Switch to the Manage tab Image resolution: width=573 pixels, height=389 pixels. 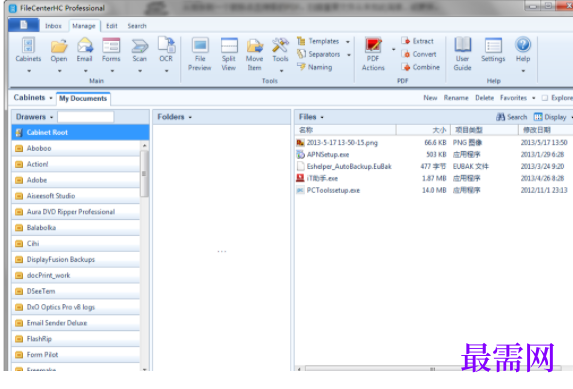[x=84, y=26]
